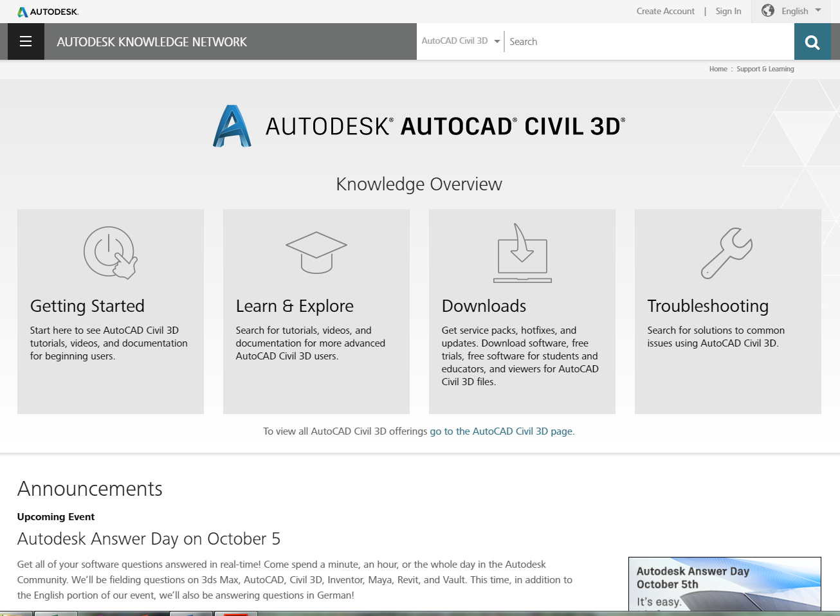
Task: Click the Downloads laptop arrow icon
Action: (522, 253)
